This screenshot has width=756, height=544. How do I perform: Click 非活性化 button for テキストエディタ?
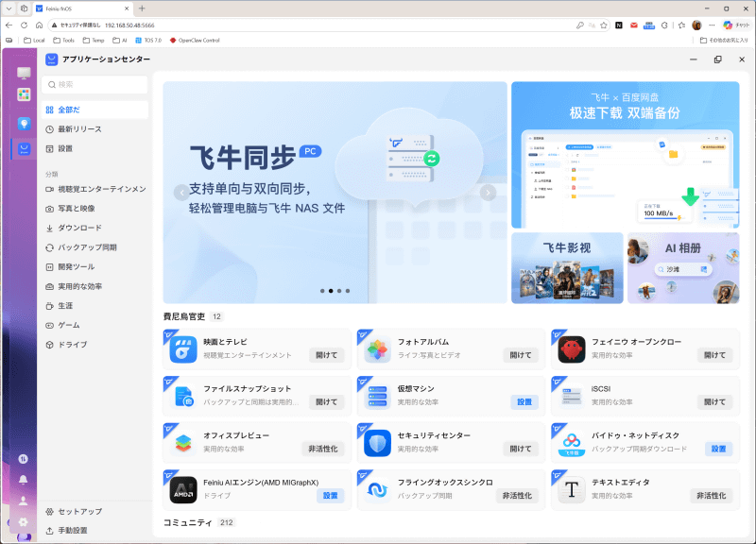click(x=712, y=495)
